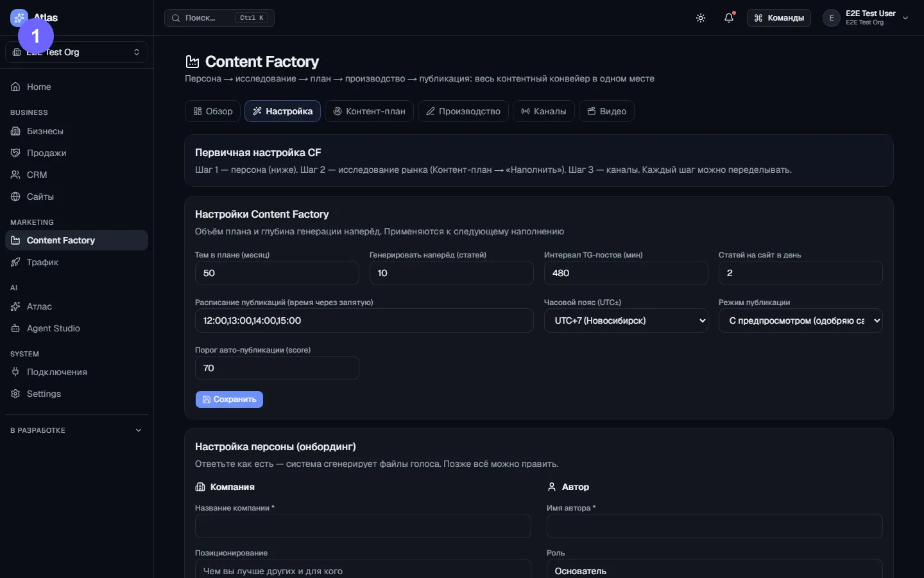
Task: Open the Видео tab
Action: pyautogui.click(x=607, y=111)
